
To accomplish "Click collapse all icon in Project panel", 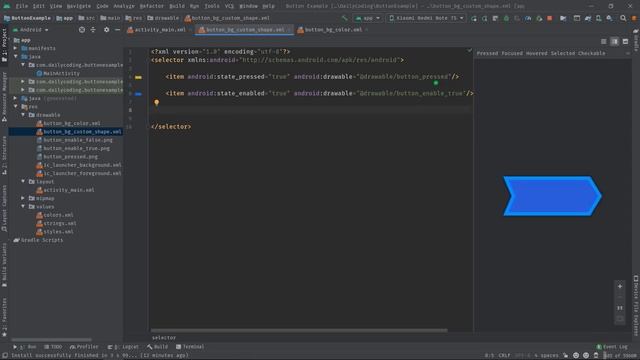I will coord(93,30).
